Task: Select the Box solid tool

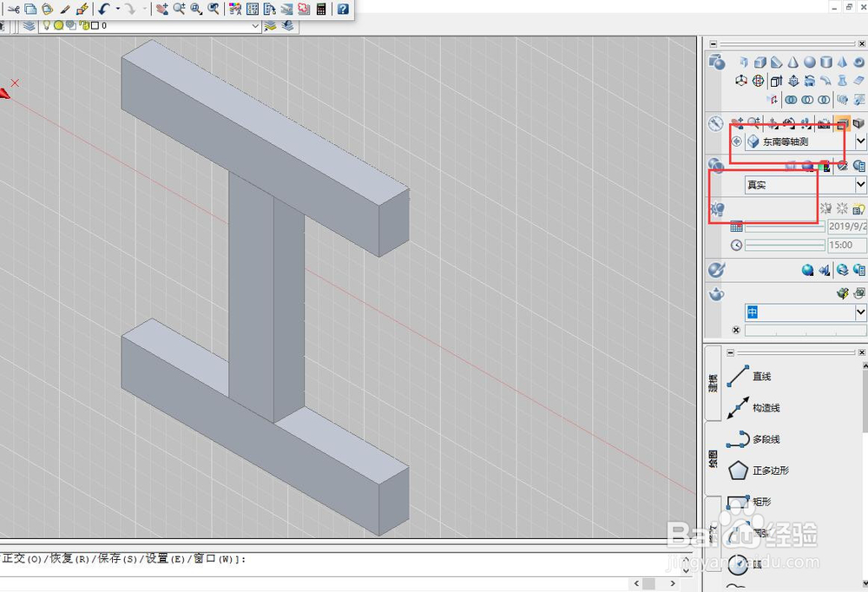Action: tap(760, 62)
